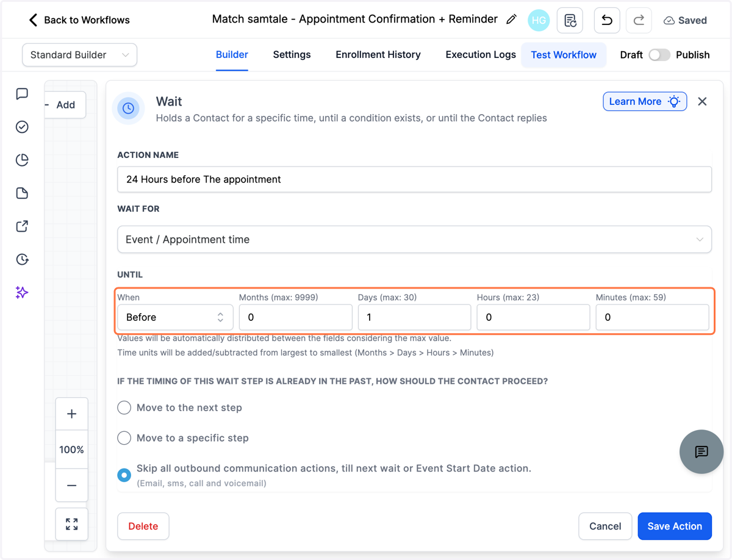This screenshot has height=560, width=732.
Task: Switch to the Settings tab
Action: tap(292, 55)
